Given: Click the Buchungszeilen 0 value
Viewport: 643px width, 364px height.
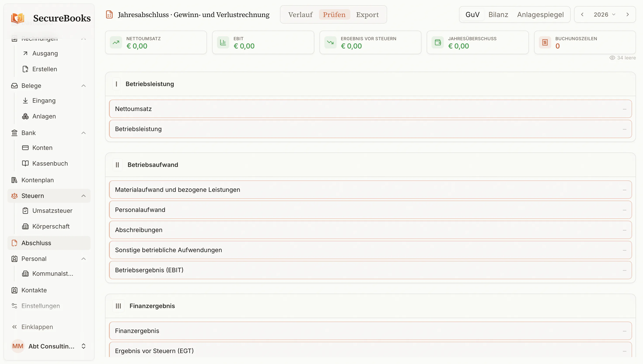Looking at the screenshot, I should point(557,46).
